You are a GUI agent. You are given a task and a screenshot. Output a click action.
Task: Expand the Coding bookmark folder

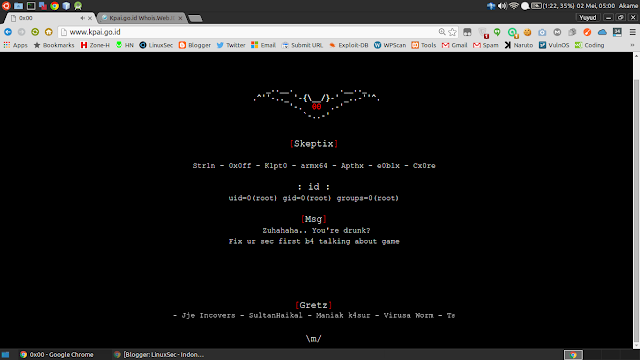(x=589, y=45)
